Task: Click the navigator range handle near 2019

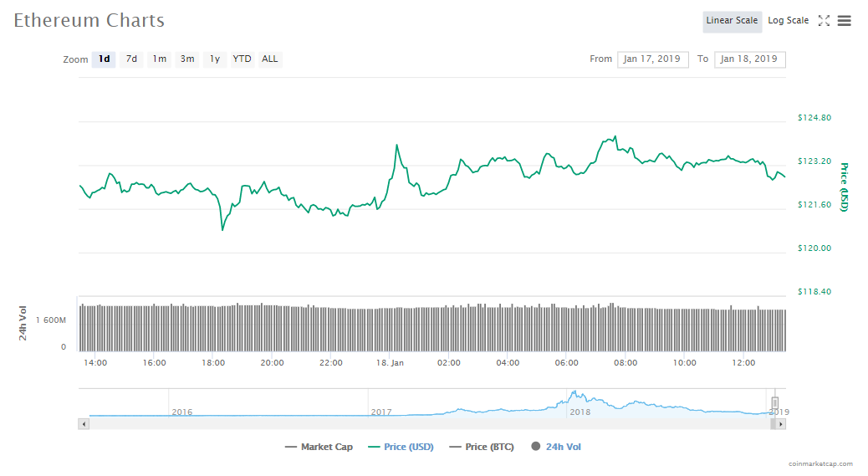Action: tap(774, 403)
